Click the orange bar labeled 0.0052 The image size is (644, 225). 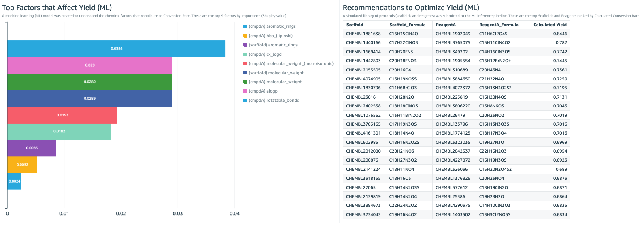click(x=22, y=165)
